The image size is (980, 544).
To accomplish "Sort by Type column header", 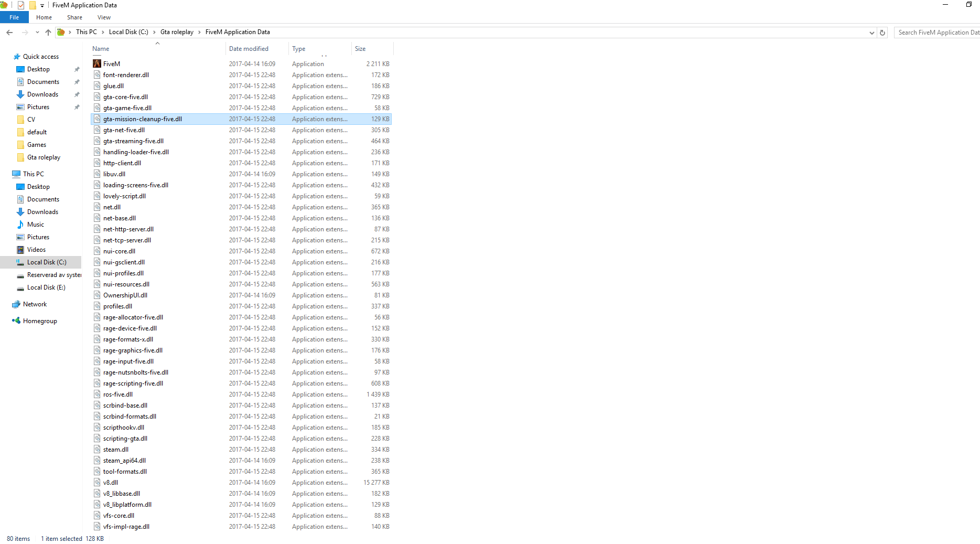I will tap(299, 49).
